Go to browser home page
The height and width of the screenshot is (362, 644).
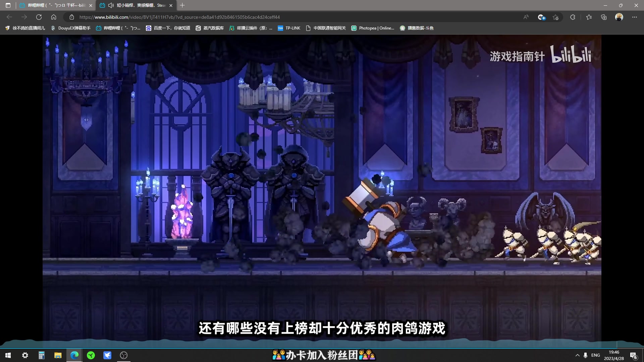pyautogui.click(x=54, y=17)
